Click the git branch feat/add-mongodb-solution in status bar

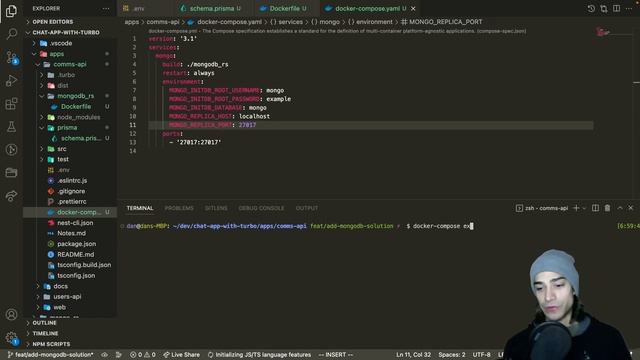(x=50, y=355)
